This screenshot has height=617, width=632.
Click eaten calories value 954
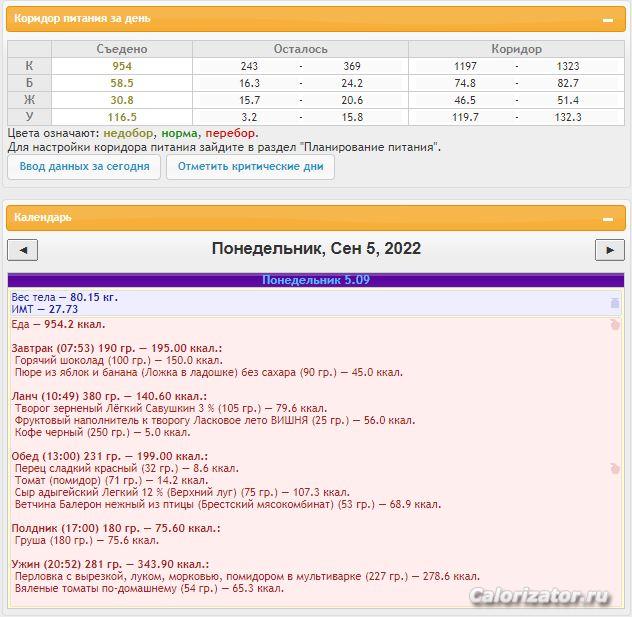[x=122, y=66]
